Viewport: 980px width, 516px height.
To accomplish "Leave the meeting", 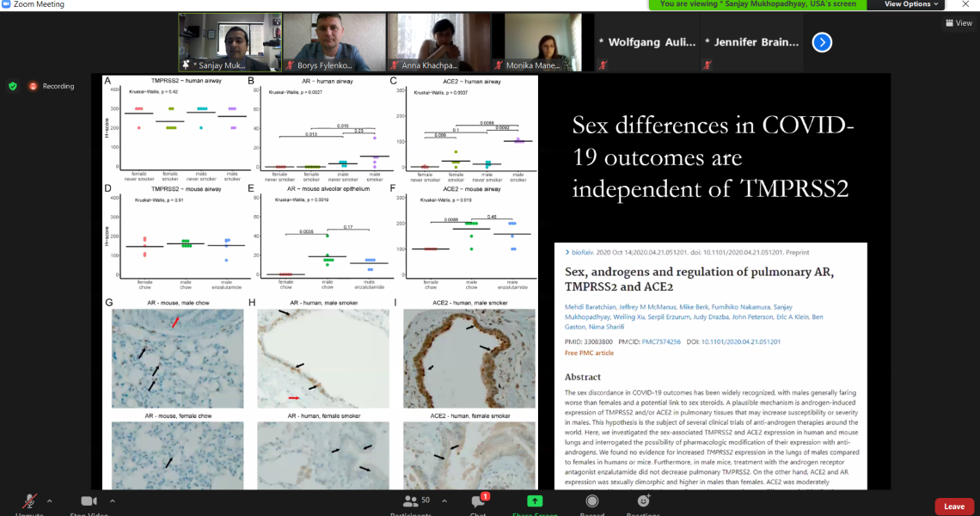I will click(953, 507).
